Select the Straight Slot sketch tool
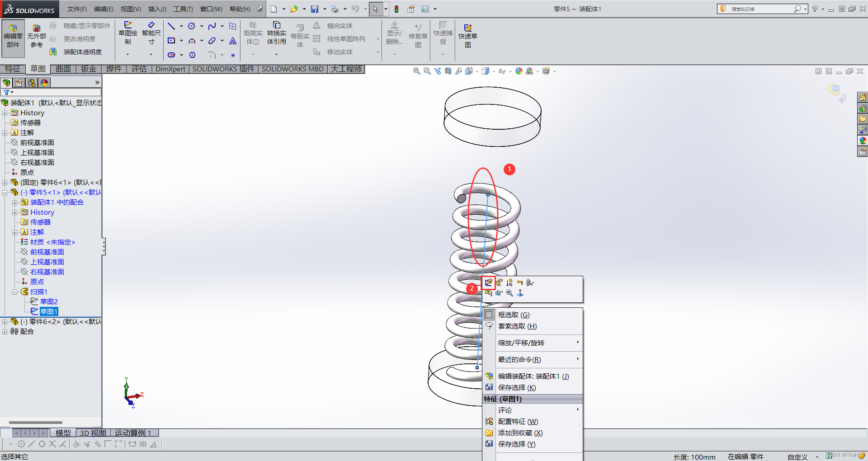The image size is (868, 461). coord(171,55)
